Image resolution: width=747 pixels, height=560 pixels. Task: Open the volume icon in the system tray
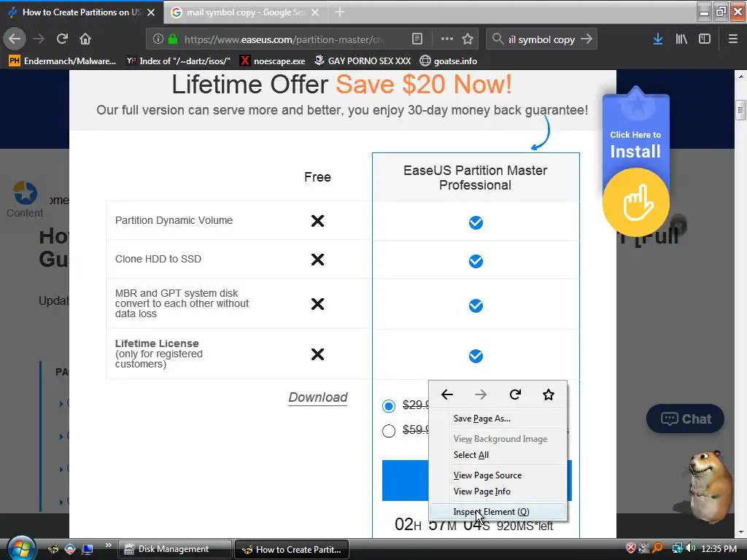click(x=691, y=548)
